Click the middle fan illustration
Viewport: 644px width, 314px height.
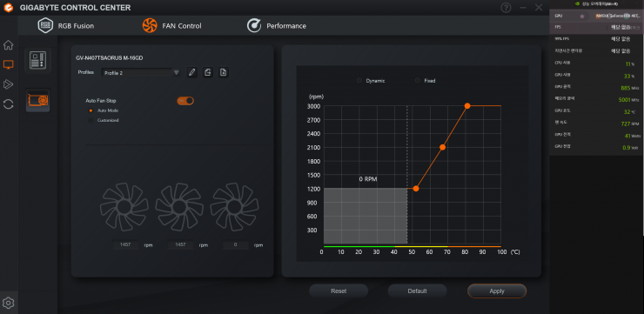pyautogui.click(x=179, y=207)
